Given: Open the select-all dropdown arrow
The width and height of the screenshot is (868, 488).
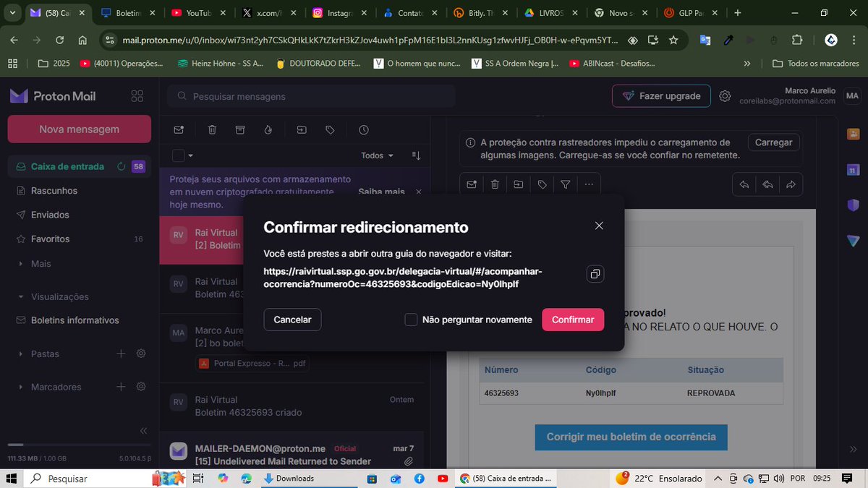Looking at the screenshot, I should 191,155.
